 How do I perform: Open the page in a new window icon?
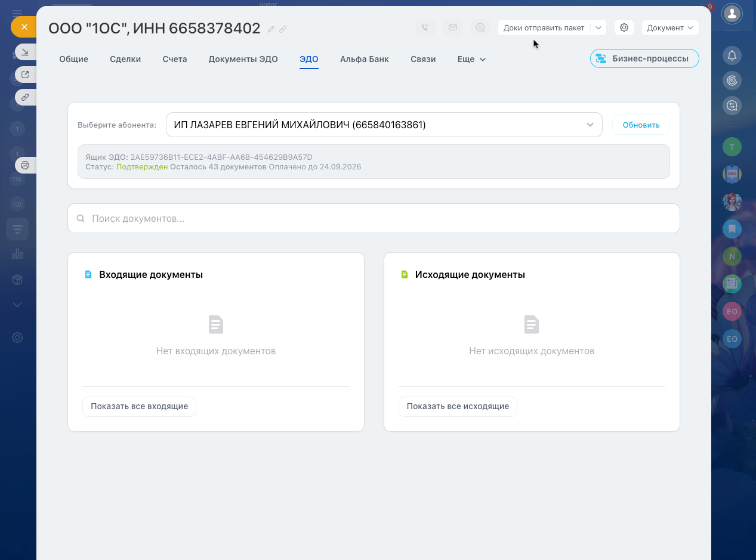[x=25, y=75]
